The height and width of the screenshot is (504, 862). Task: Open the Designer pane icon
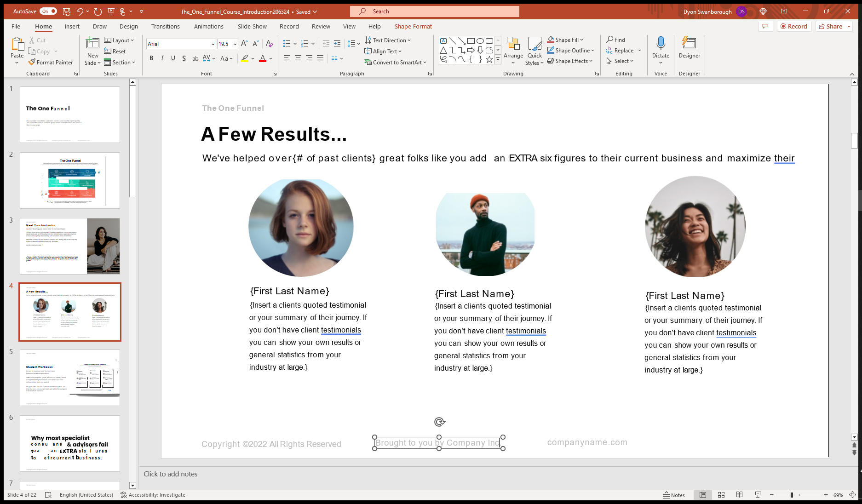(x=689, y=44)
